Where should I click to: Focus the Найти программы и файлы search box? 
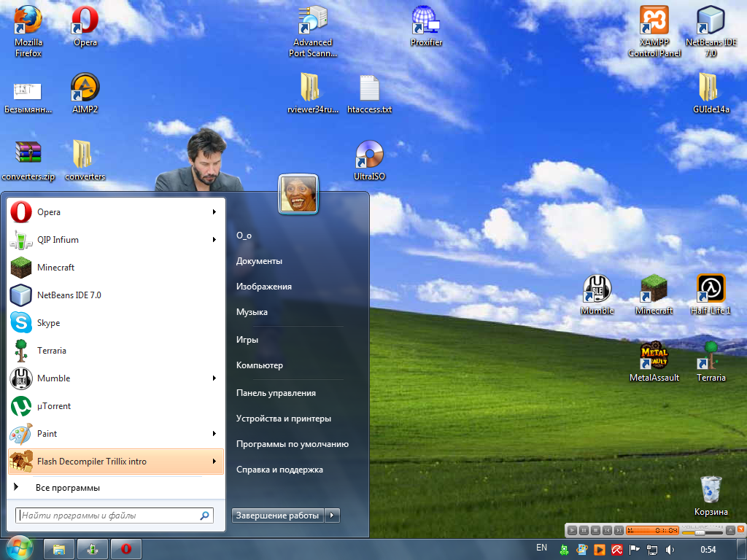(115, 516)
